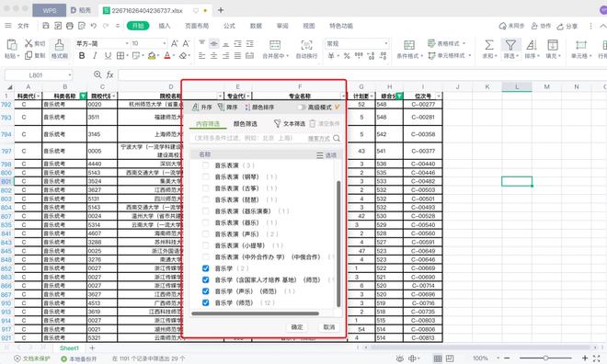The image size is (607, 364).
Task: Toggle bold formatting in ribbon
Action: [x=82, y=56]
